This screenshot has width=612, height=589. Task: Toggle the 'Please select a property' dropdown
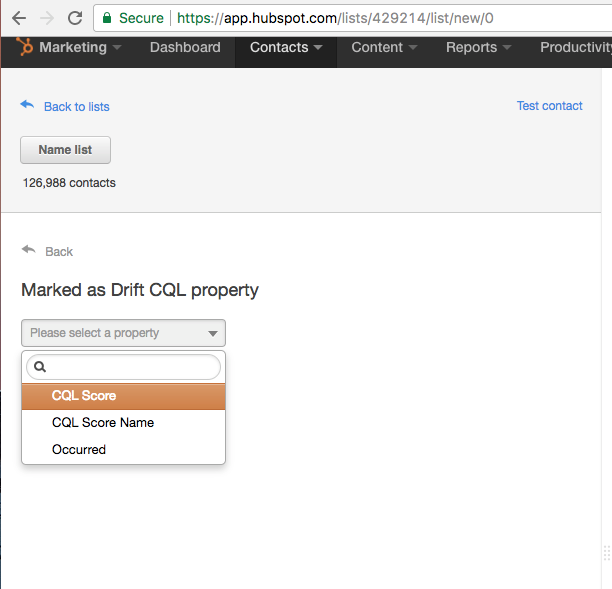click(x=123, y=333)
